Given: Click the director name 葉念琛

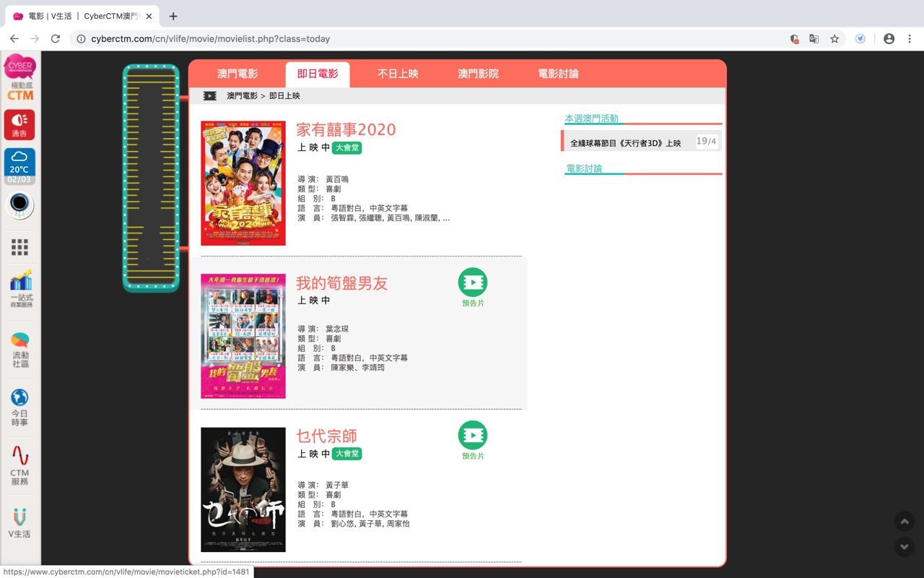Looking at the screenshot, I should (x=337, y=329).
